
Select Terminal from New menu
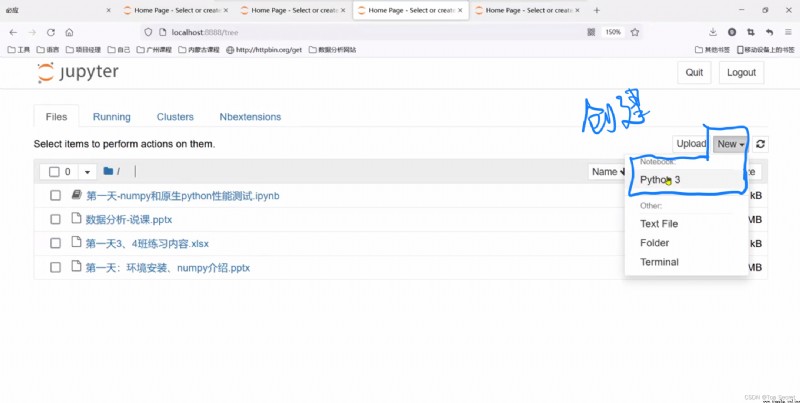click(x=686, y=262)
